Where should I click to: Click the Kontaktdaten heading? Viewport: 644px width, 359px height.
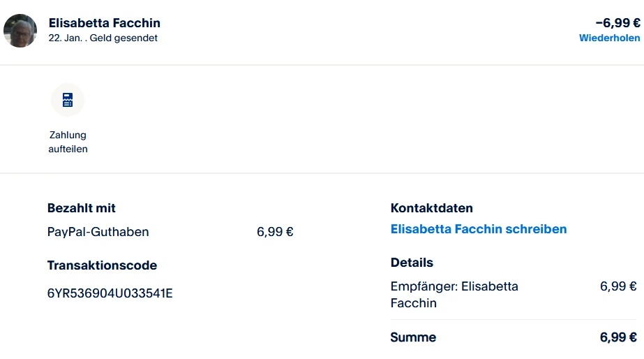[432, 208]
